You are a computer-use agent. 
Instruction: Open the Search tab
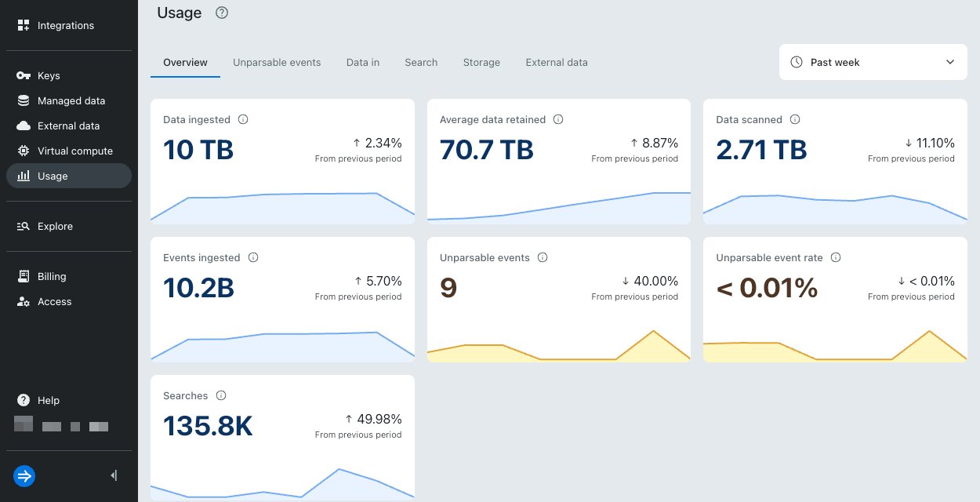click(421, 62)
